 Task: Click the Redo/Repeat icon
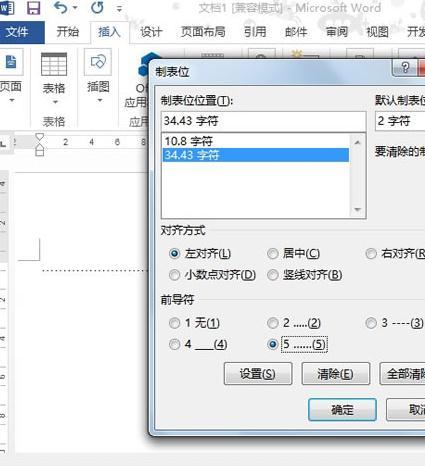click(x=97, y=8)
